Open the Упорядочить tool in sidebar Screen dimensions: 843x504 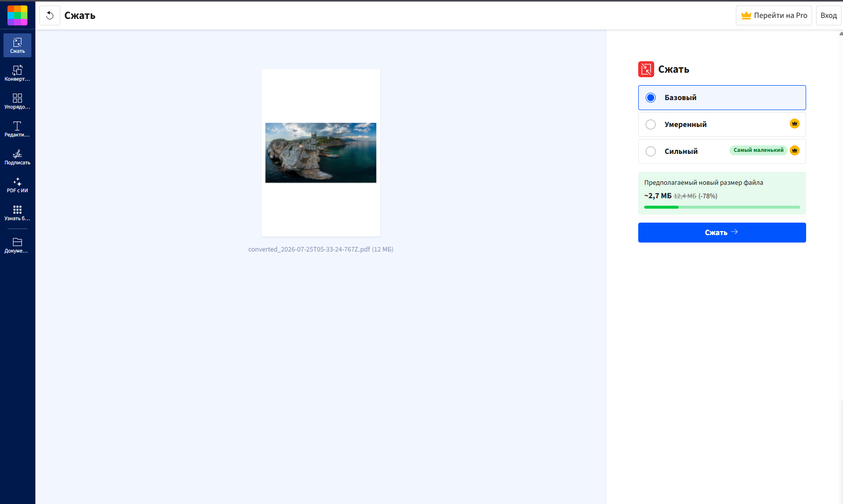tap(17, 101)
